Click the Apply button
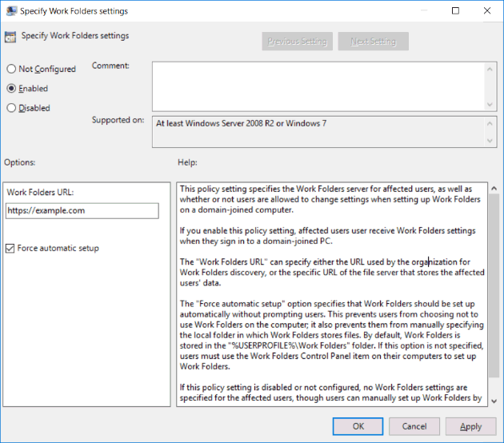 coord(470,426)
